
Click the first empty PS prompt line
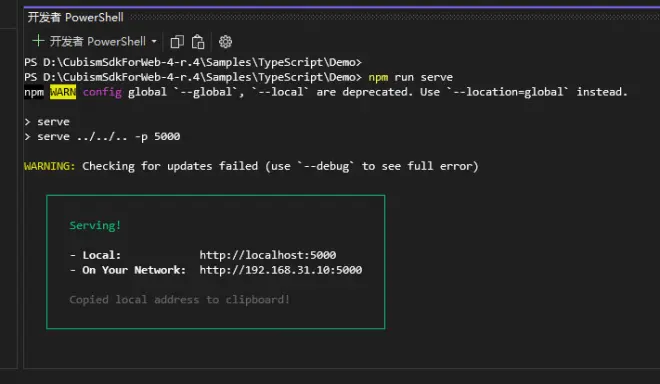(x=193, y=62)
